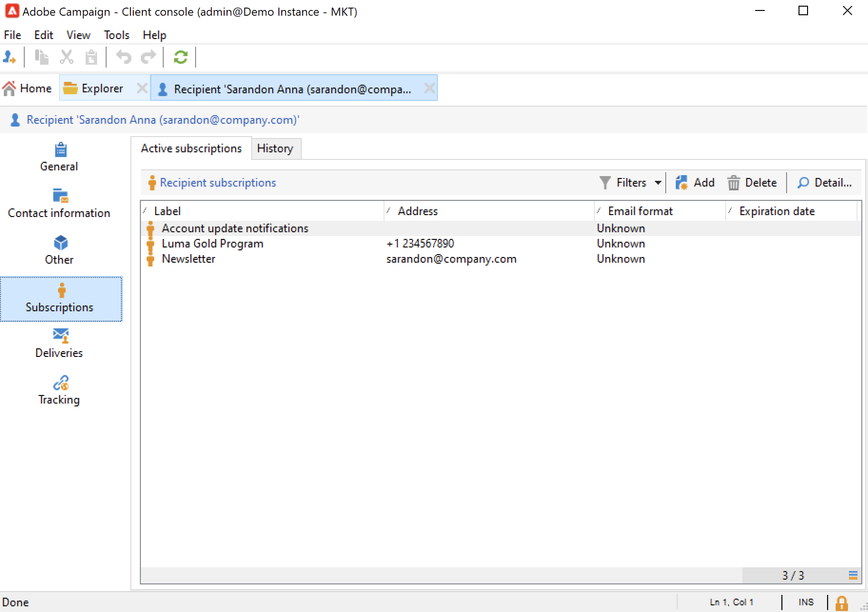Sort by the Expiration date column header
Image resolution: width=868 pixels, height=612 pixels.
[791, 211]
